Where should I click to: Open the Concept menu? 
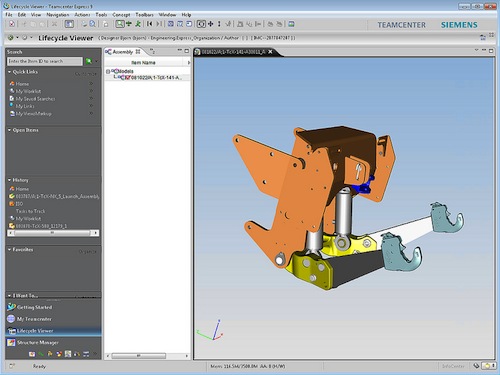[121, 15]
